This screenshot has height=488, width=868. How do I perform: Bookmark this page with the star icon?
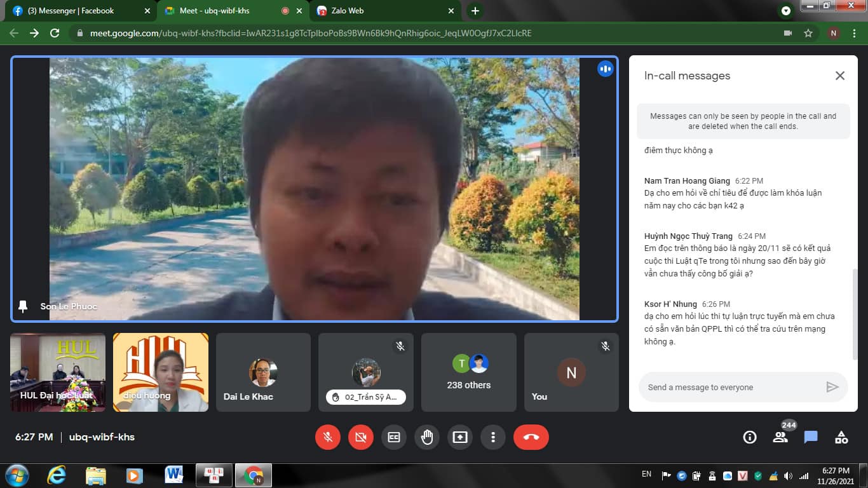[x=808, y=33]
